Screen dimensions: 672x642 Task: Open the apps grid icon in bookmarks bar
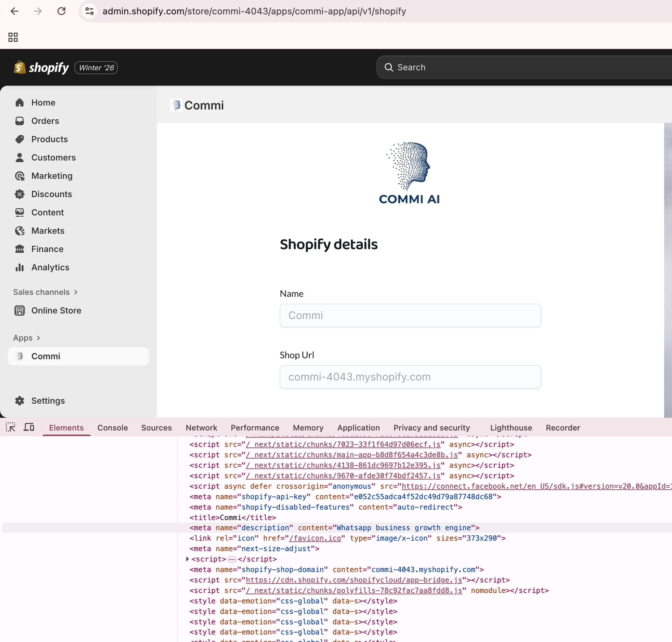click(x=13, y=37)
